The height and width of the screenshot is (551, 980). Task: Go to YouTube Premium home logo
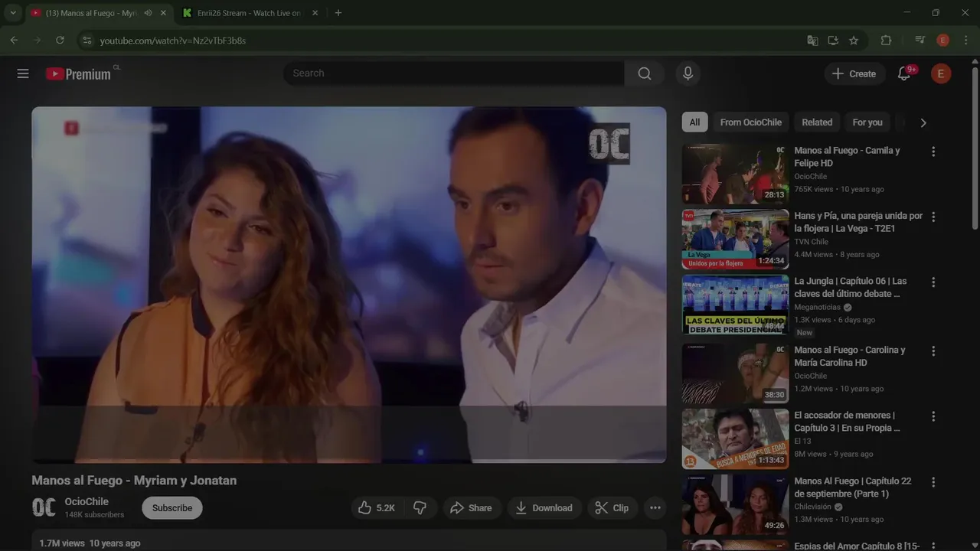click(79, 73)
